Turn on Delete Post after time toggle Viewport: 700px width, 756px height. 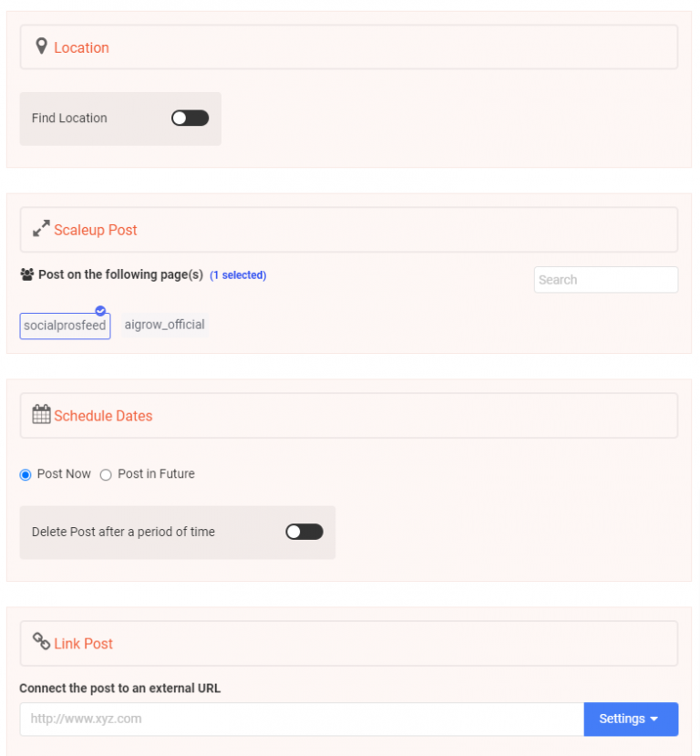pyautogui.click(x=304, y=532)
